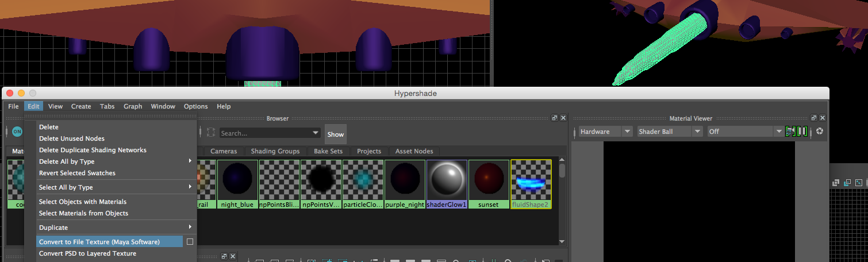Click the Material Viewer aperture settings icon
Viewport: 868px width, 262px height.
[820, 132]
